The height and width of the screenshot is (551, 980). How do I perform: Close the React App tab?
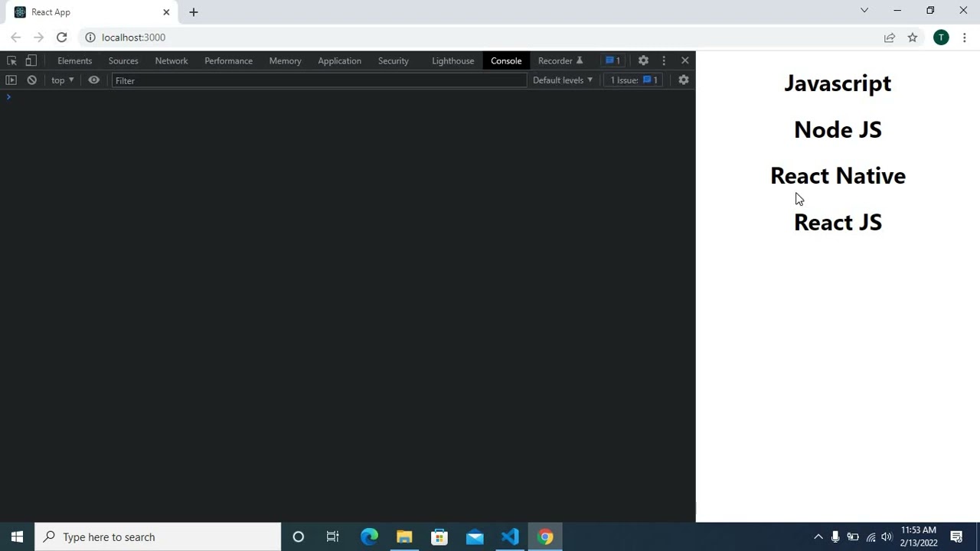coord(166,12)
